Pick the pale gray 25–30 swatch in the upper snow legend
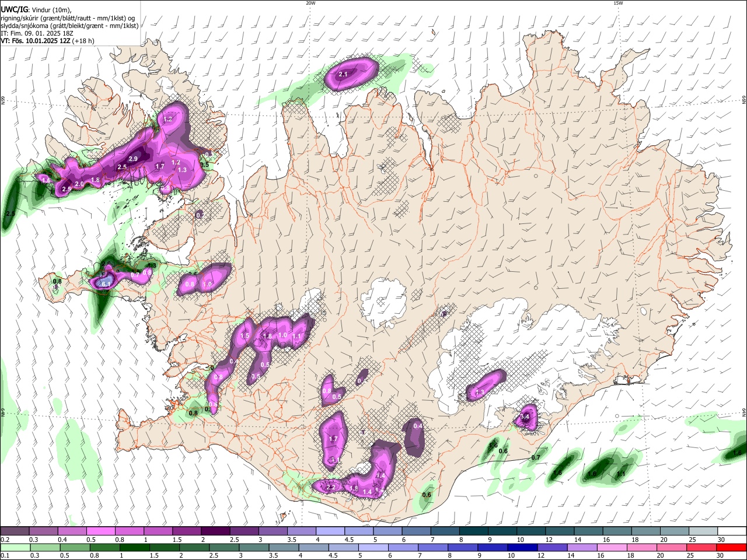Screen dimensions: 747x560 [702, 531]
